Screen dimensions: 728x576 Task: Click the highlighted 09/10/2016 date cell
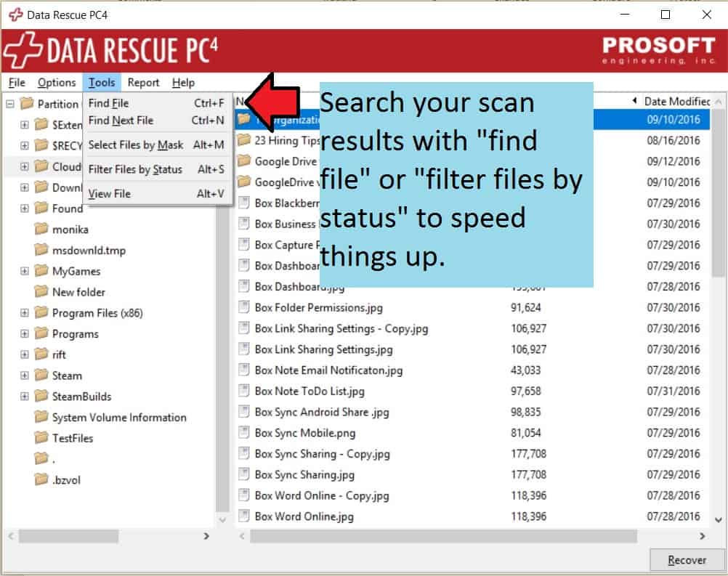tap(674, 120)
